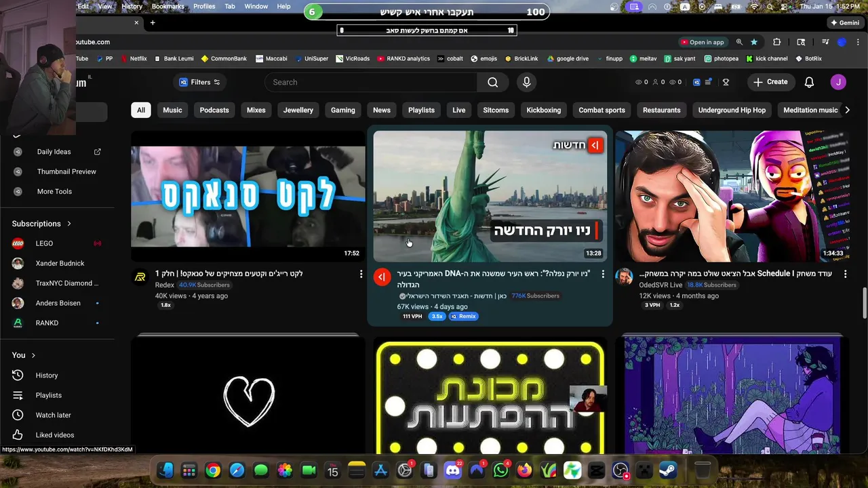
Task: Open the purple J account avatar
Action: pyautogui.click(x=838, y=82)
